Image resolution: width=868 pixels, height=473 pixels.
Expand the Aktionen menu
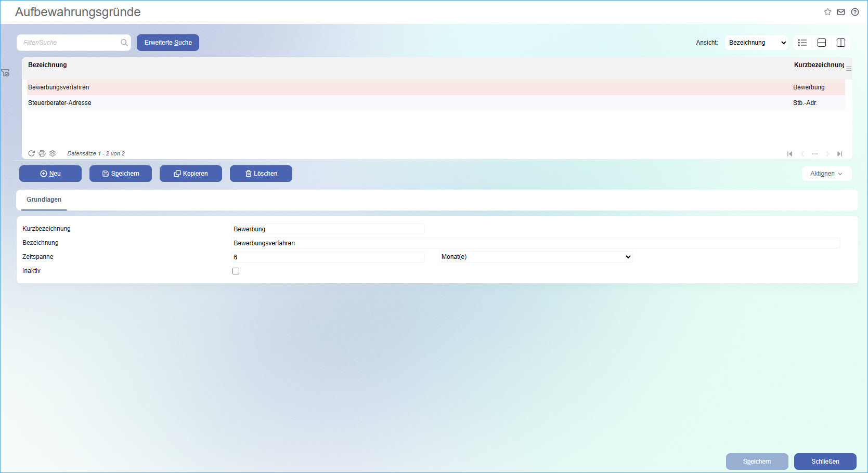pos(826,174)
